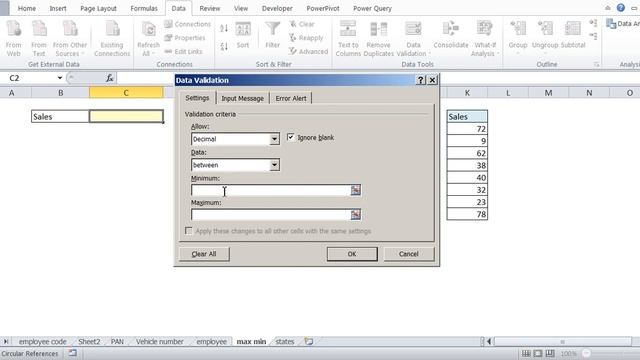The width and height of the screenshot is (640, 360).
Task: Toggle the Filter funnel icon
Action: [x=272, y=35]
